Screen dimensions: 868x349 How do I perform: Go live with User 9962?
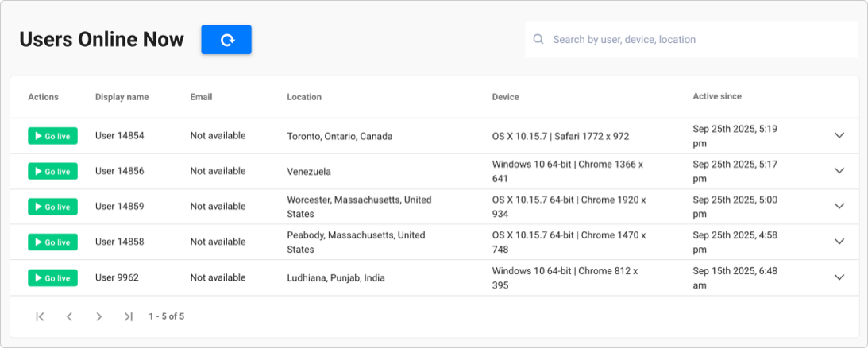52,277
